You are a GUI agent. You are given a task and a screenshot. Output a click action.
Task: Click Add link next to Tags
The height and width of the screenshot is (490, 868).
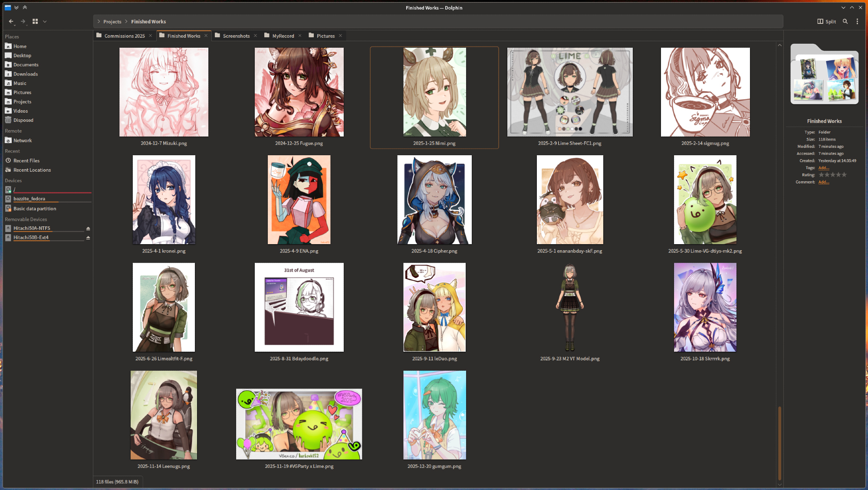click(x=823, y=168)
